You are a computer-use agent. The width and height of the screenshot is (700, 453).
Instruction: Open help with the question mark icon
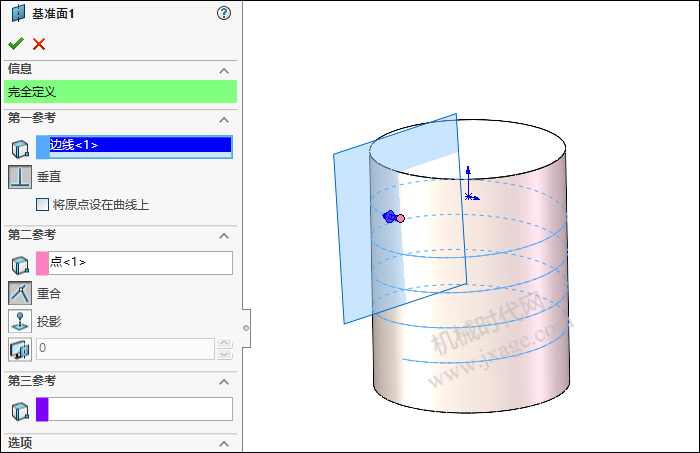(224, 13)
